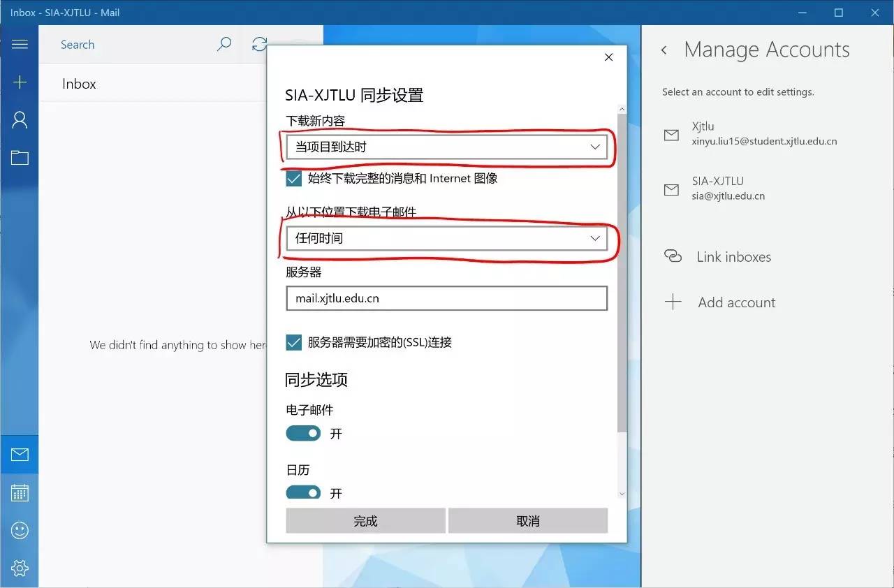
Task: Open the hamburger navigation menu
Action: (x=20, y=45)
